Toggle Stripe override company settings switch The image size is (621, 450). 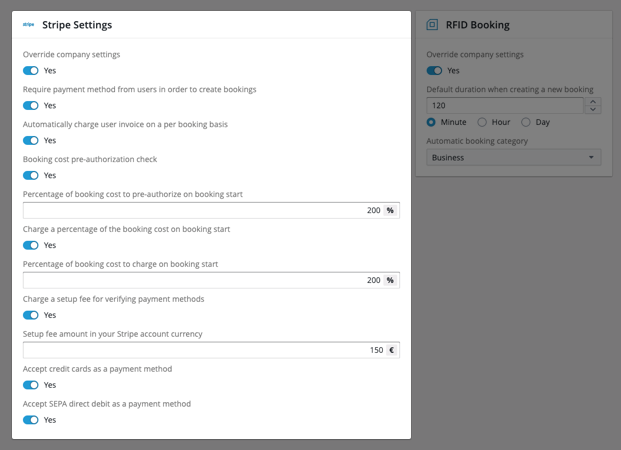click(x=31, y=71)
